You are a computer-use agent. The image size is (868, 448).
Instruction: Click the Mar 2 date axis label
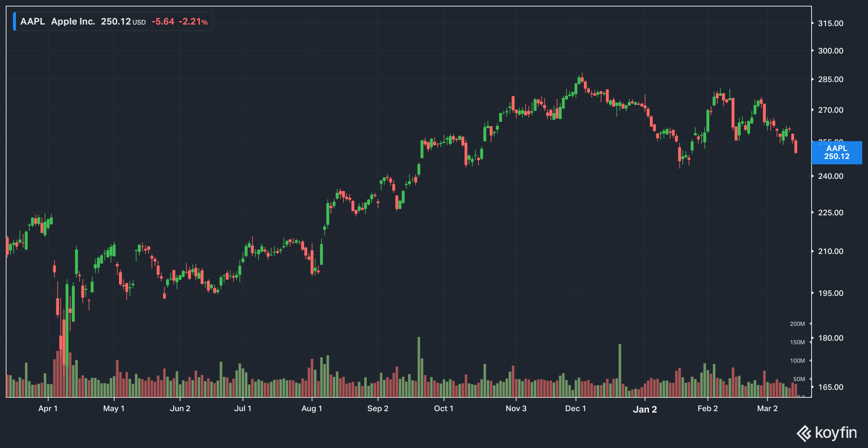click(x=767, y=409)
